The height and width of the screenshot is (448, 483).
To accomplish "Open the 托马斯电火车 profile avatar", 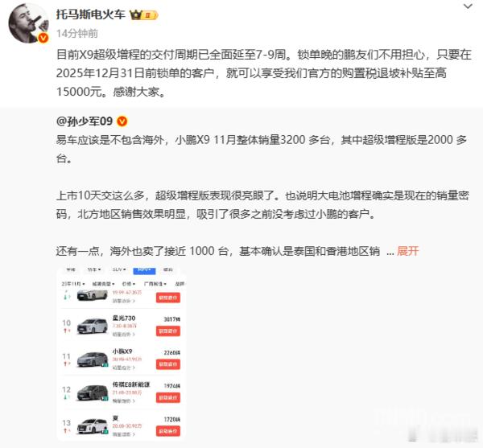I will (x=28, y=23).
